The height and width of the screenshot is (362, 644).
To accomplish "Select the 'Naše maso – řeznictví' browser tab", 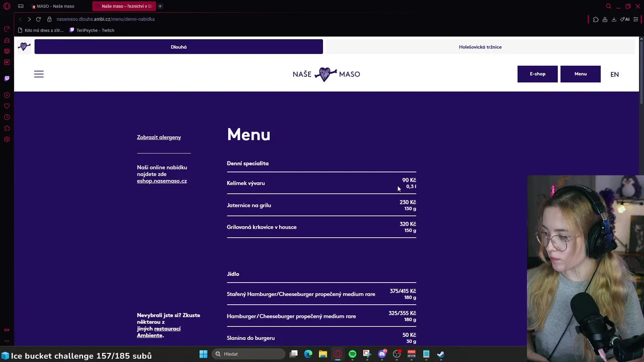I will [x=123, y=6].
